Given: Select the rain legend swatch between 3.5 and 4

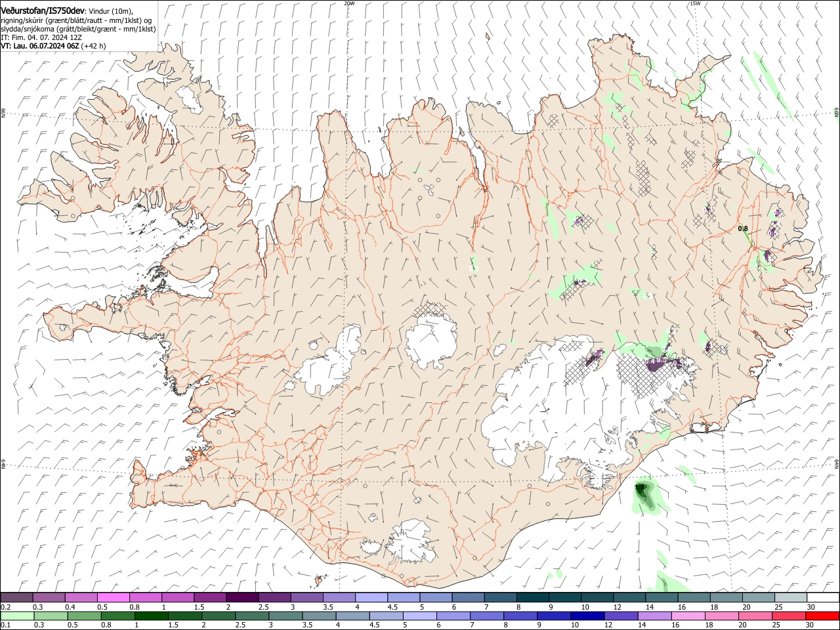Looking at the screenshot, I should [319, 616].
